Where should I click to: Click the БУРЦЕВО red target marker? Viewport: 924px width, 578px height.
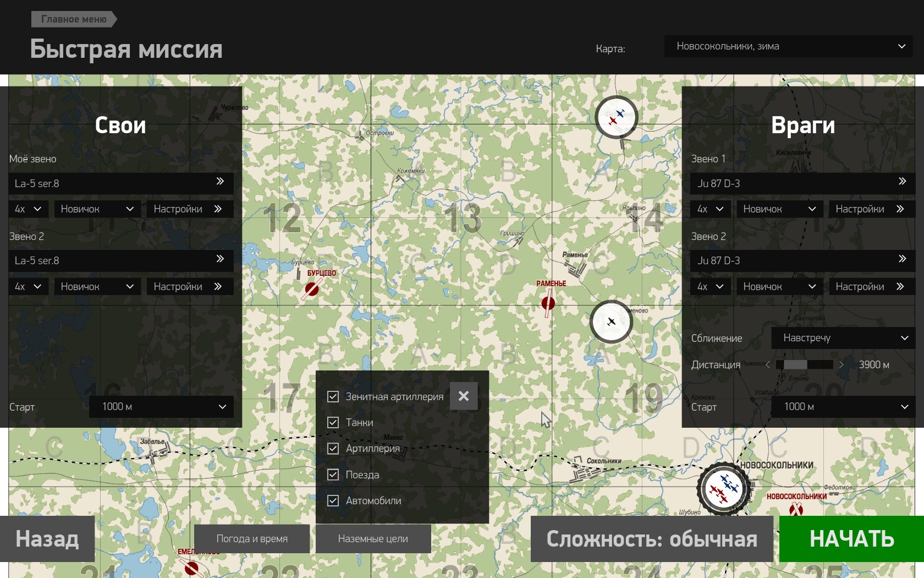[x=312, y=289]
